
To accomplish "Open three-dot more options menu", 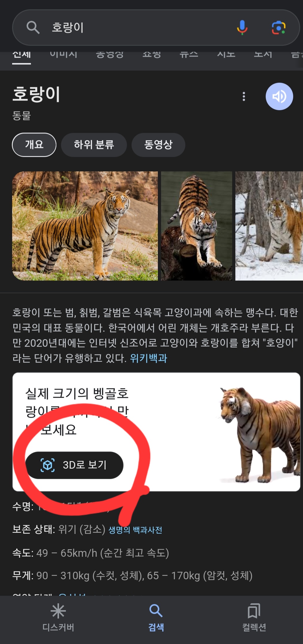I will tap(244, 96).
